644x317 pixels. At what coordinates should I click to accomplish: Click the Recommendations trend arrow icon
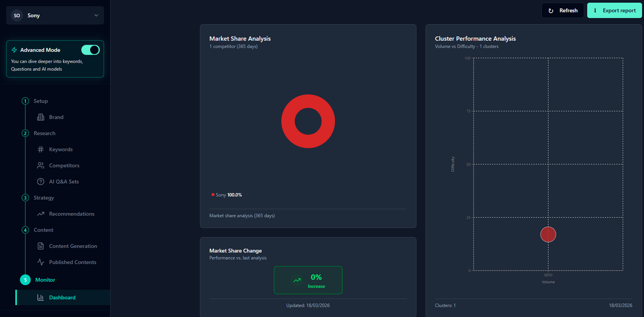tap(40, 213)
